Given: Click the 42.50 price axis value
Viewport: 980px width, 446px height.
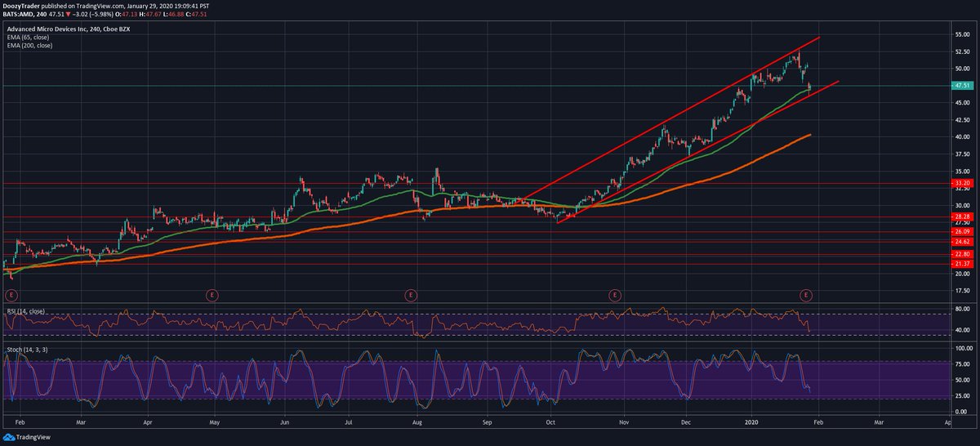Looking at the screenshot, I should 961,120.
